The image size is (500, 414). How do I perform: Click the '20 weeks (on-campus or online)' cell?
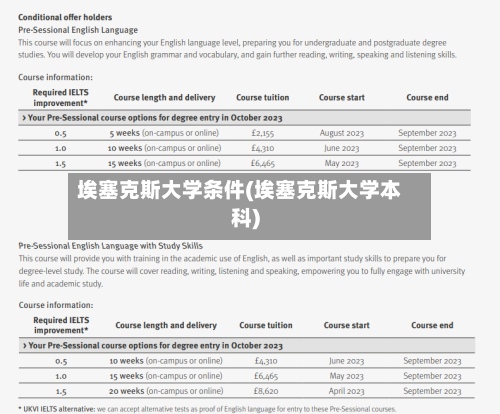pos(166,391)
